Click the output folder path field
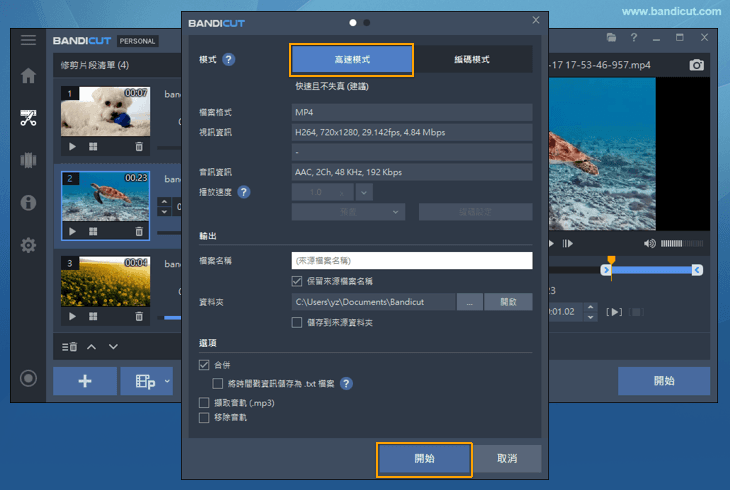This screenshot has width=730, height=490. point(373,302)
